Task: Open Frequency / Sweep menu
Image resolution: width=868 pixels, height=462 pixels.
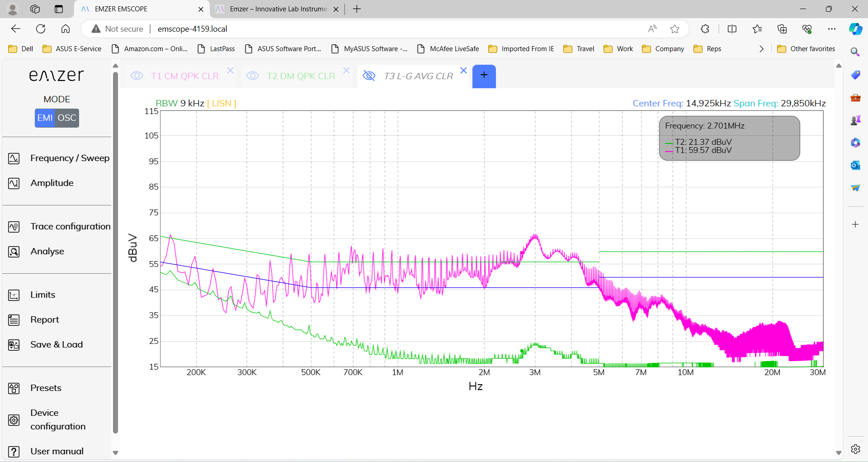Action: pos(70,158)
